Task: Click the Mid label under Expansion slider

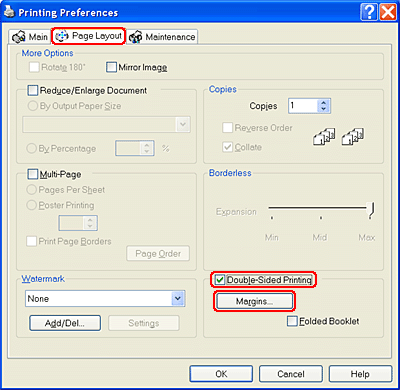Action: [x=320, y=237]
